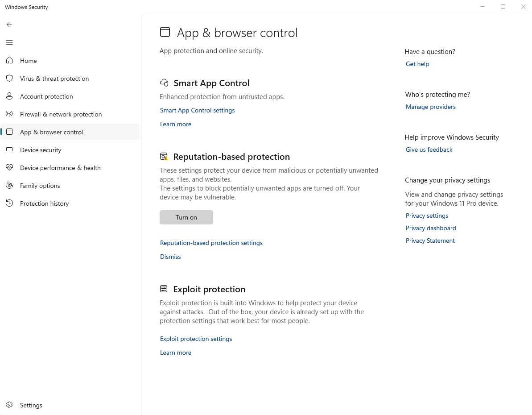The height and width of the screenshot is (415, 532).
Task: Open Device performance & health heart icon
Action: pyautogui.click(x=9, y=168)
